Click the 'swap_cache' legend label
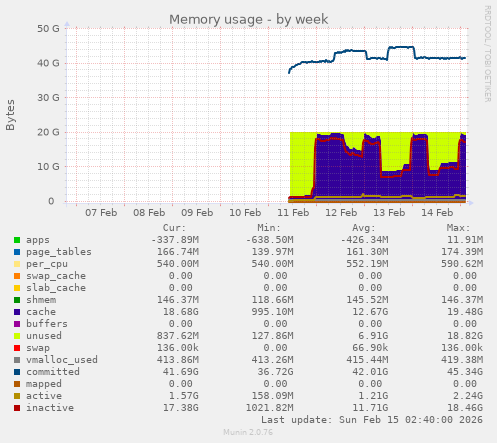The height and width of the screenshot is (443, 497). click(x=56, y=276)
